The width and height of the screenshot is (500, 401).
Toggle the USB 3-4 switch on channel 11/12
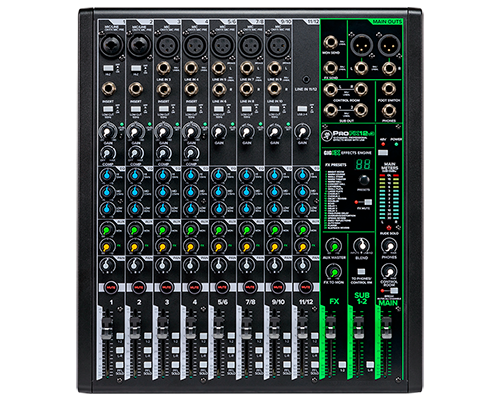(x=302, y=109)
